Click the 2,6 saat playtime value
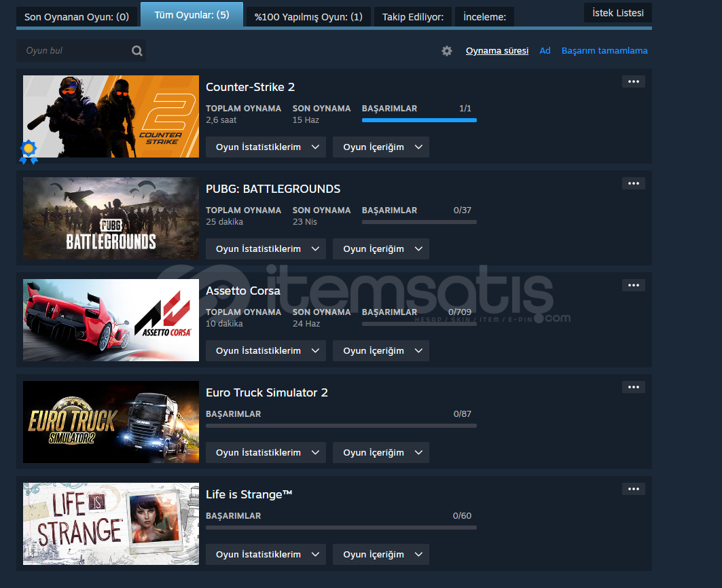 pyautogui.click(x=221, y=120)
